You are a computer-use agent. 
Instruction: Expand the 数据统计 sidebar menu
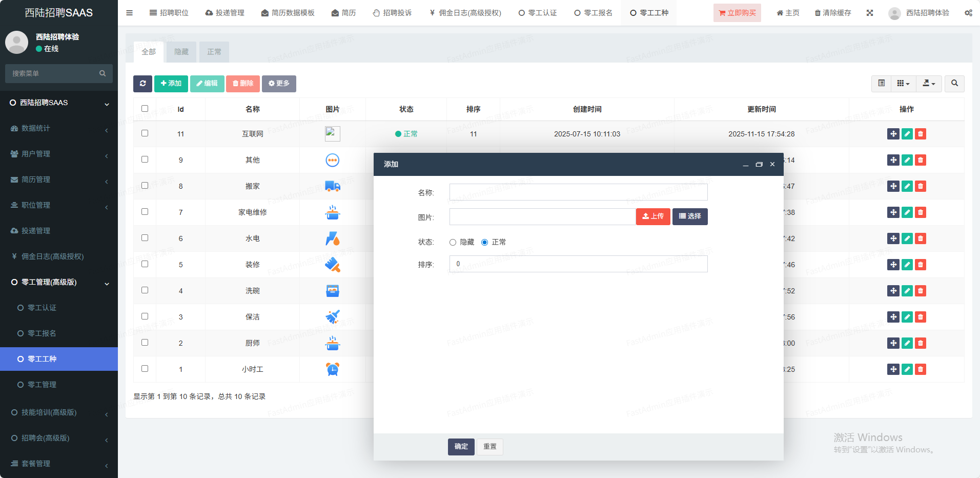(x=59, y=128)
